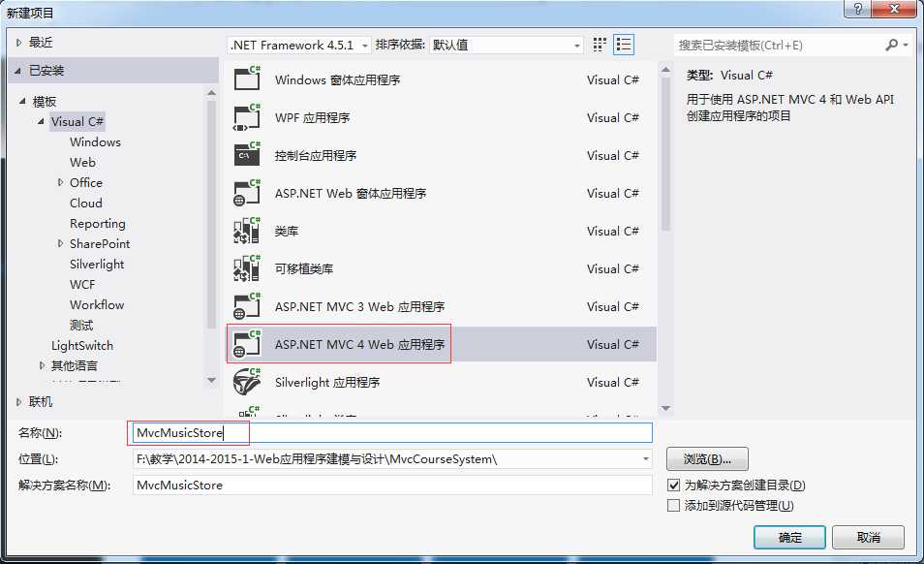Select the WCF template category
The image size is (924, 564).
[x=82, y=285]
